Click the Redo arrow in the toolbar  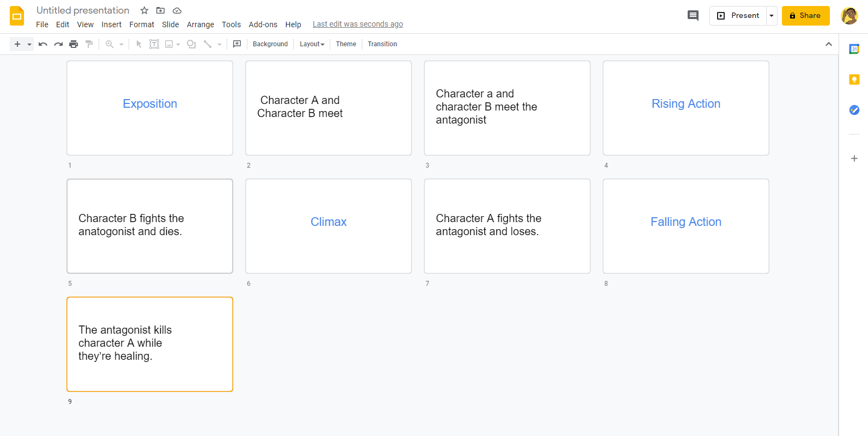pos(58,44)
